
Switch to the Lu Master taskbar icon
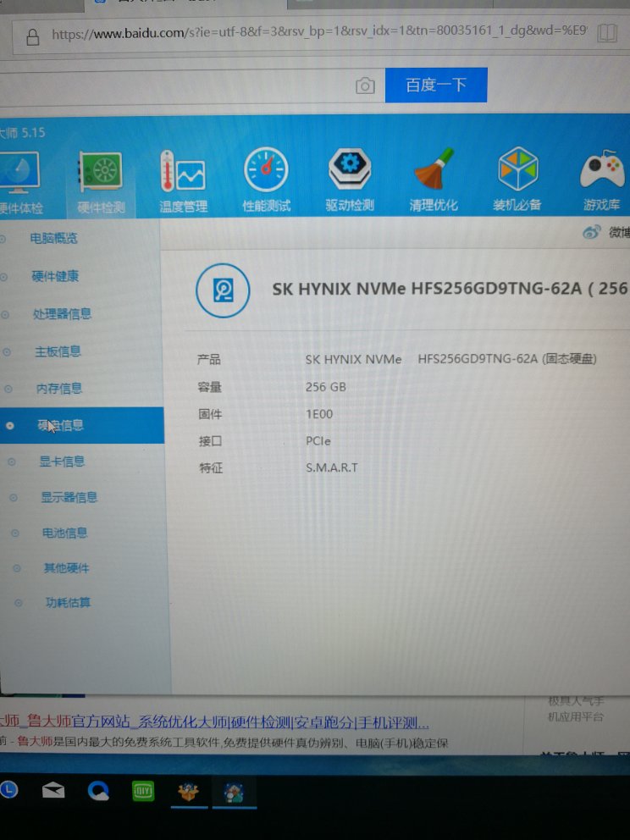pos(188,791)
